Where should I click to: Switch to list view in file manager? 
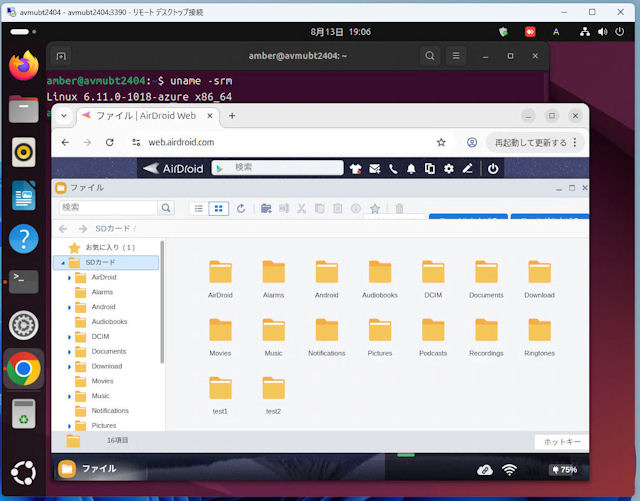click(199, 209)
